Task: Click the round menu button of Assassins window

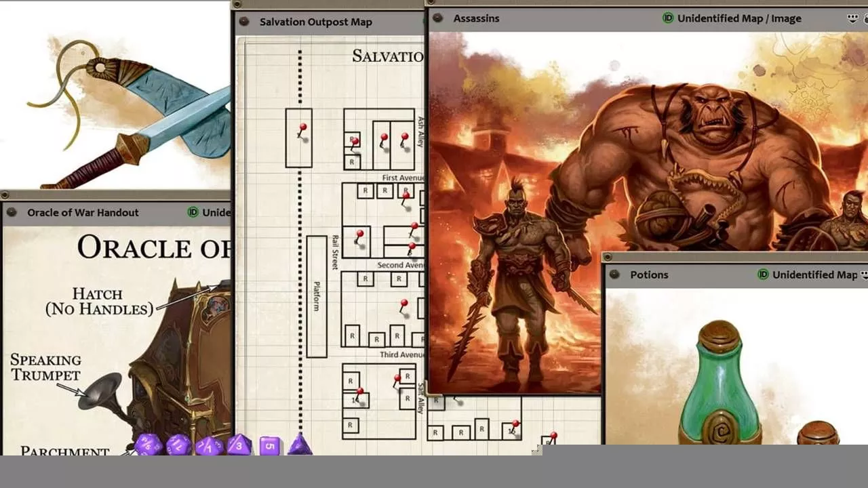Action: click(437, 18)
